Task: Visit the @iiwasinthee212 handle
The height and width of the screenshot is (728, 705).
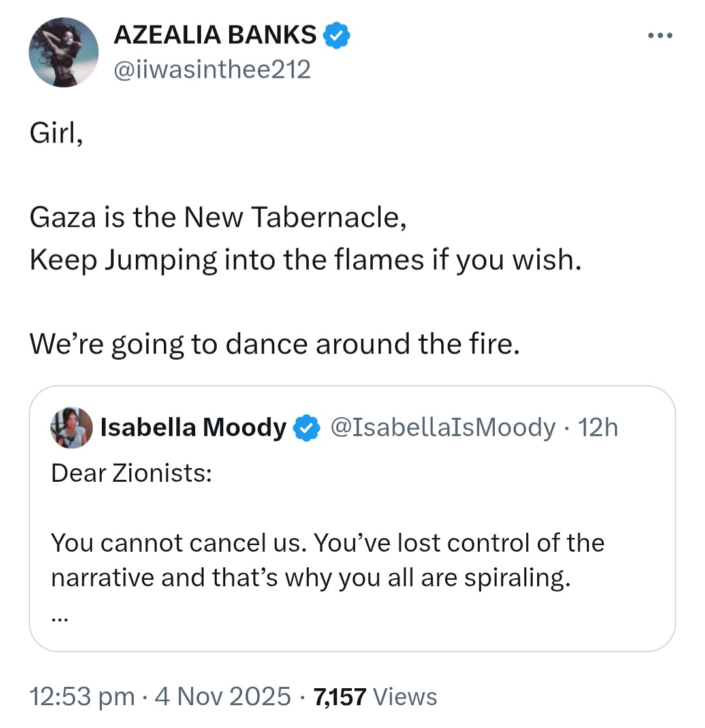Action: coord(212,70)
